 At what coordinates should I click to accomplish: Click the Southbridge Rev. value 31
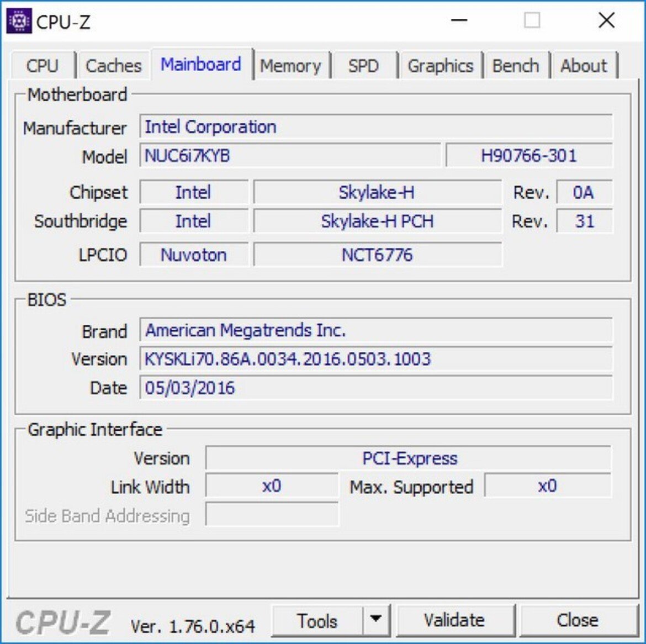(584, 221)
